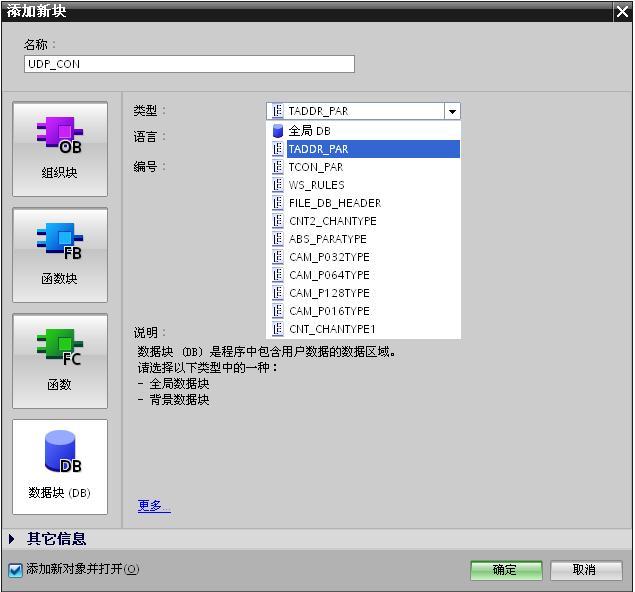Pick CAM_P064TYPE in the dropdown list
The width and height of the screenshot is (635, 592).
[x=363, y=275]
